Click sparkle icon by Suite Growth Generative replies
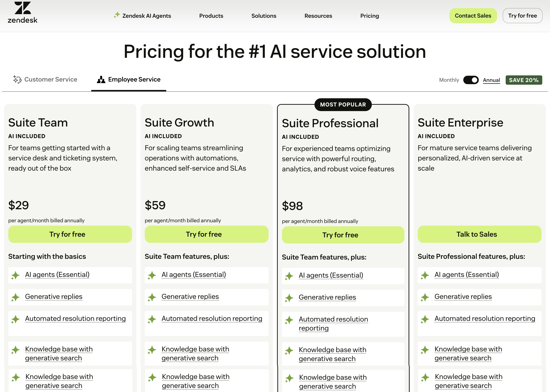Viewport: 550px width, 392px height. pyautogui.click(x=152, y=297)
